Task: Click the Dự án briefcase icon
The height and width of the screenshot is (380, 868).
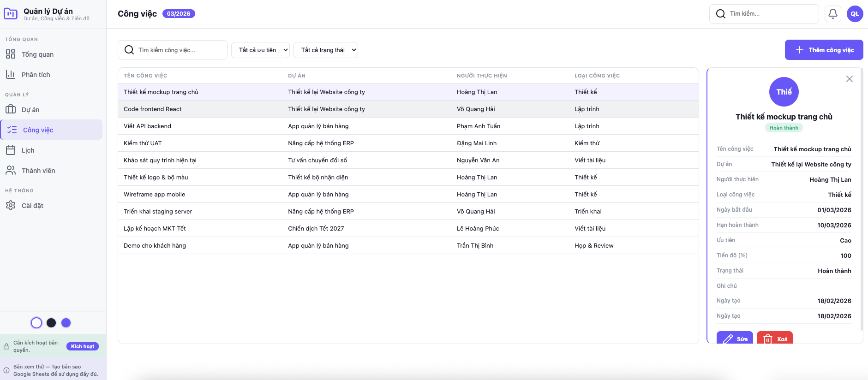Action: pos(11,110)
